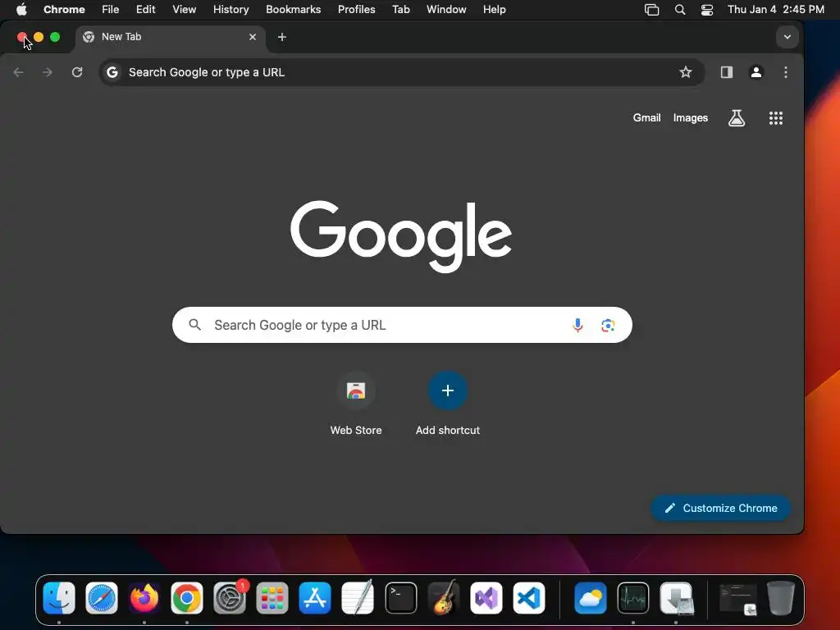
Task: Launch Terminal from the Dock
Action: click(x=400, y=598)
